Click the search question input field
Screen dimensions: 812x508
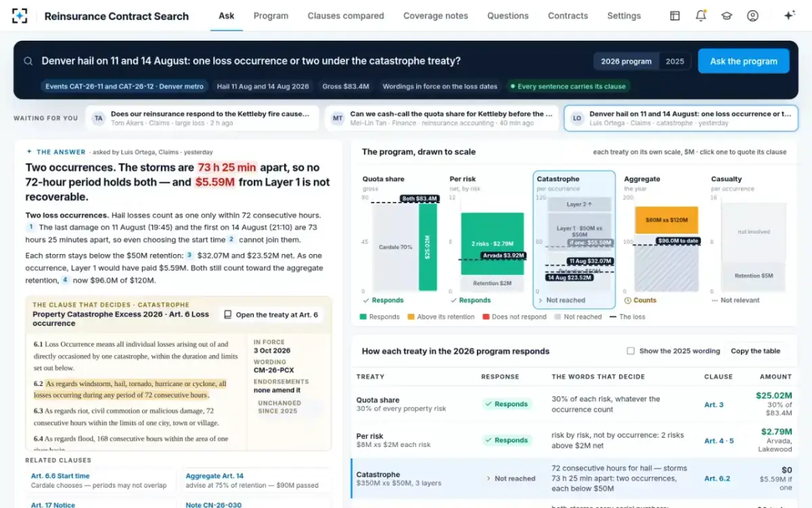click(x=313, y=61)
